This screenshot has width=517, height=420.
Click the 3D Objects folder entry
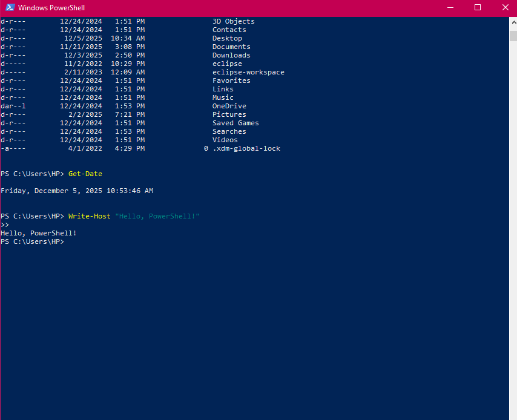tap(234, 21)
